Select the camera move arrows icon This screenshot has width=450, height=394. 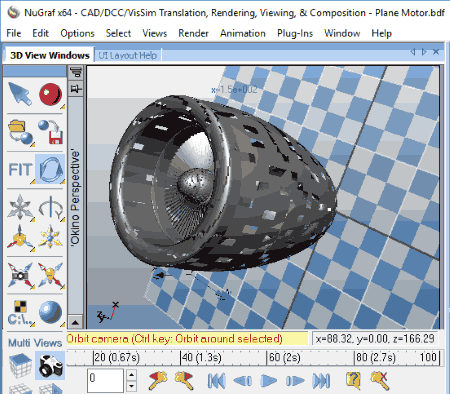click(21, 275)
